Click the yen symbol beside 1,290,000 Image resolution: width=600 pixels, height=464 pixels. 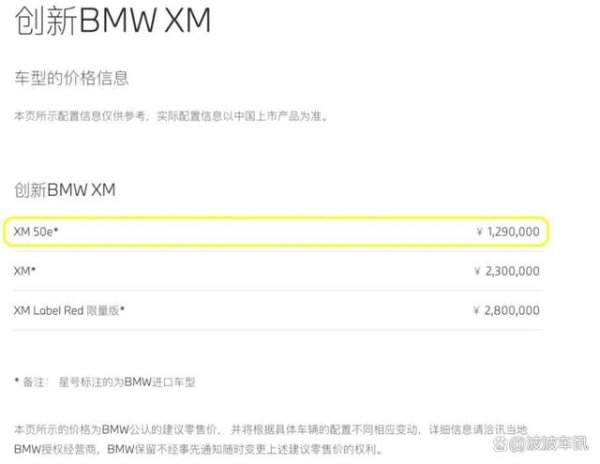coord(480,232)
